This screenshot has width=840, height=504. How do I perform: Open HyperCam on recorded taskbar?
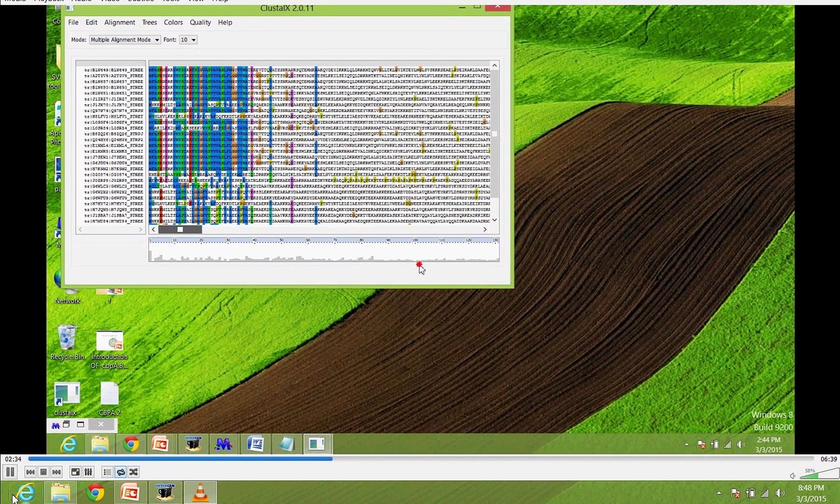point(192,444)
